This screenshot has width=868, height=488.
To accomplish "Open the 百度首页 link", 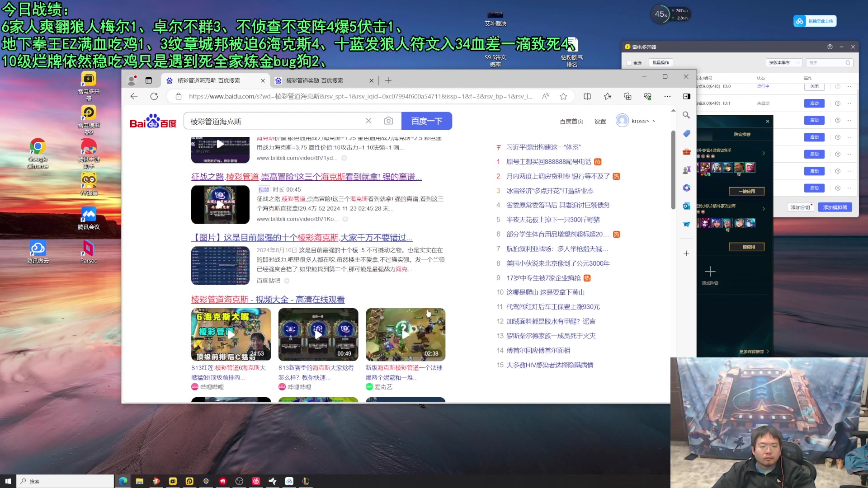I will [x=571, y=121].
